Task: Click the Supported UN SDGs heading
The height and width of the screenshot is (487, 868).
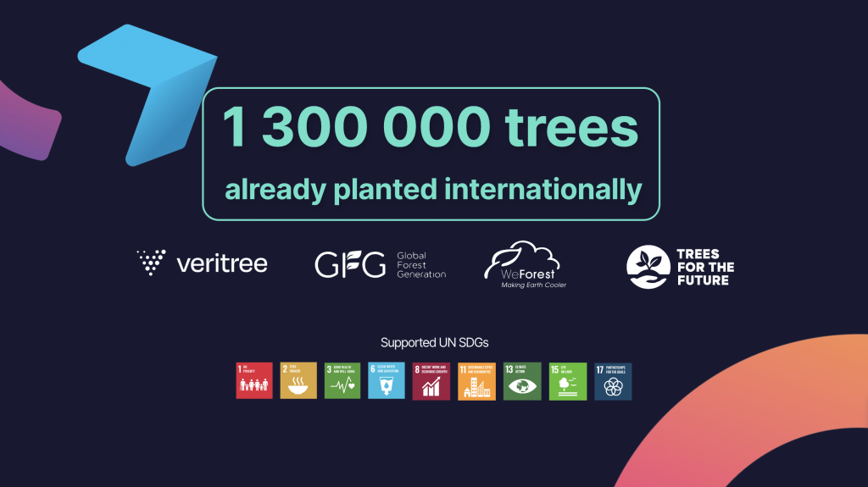Action: pos(434,343)
